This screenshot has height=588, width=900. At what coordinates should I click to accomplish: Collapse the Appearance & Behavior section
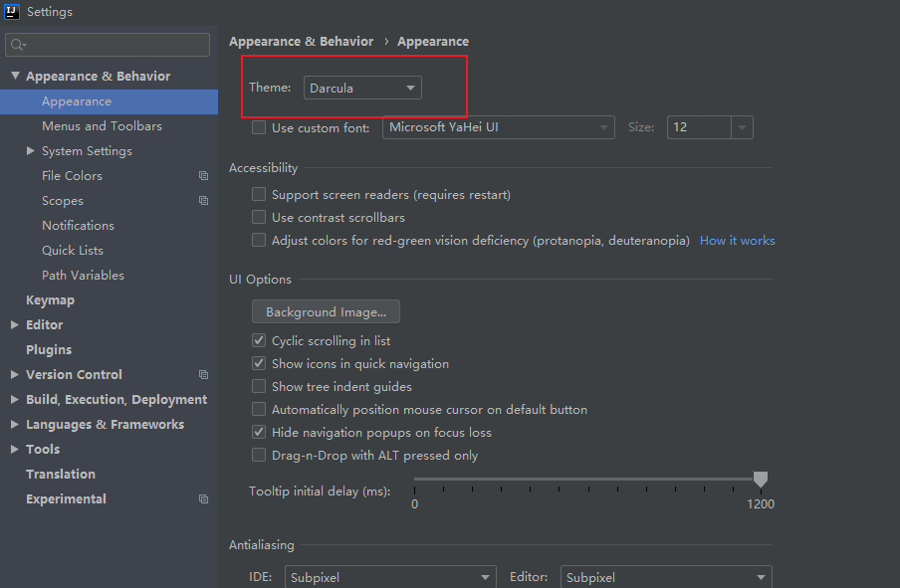(16, 76)
